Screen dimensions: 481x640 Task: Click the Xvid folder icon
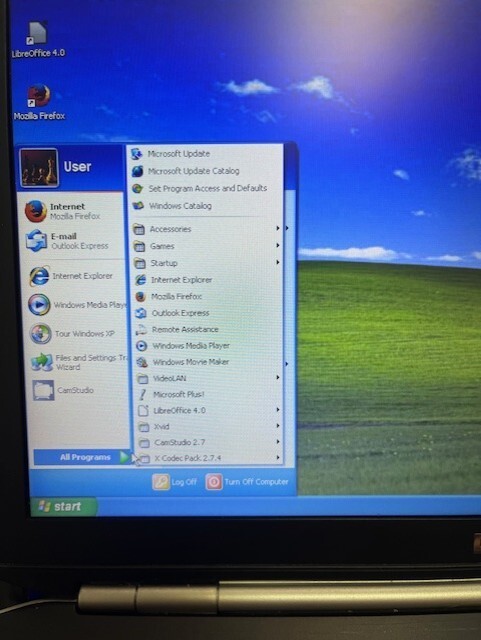click(x=143, y=427)
